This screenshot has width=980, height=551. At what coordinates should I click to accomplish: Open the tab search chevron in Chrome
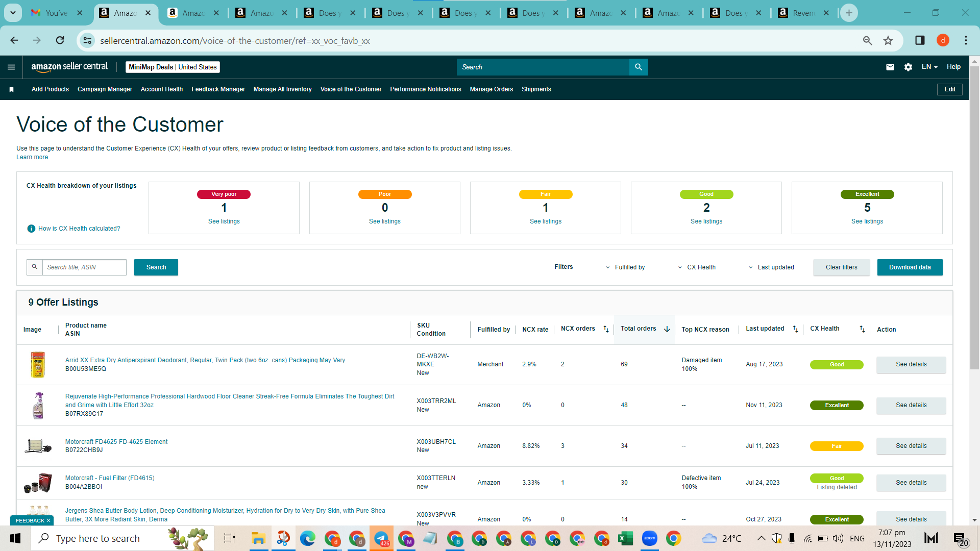click(13, 13)
